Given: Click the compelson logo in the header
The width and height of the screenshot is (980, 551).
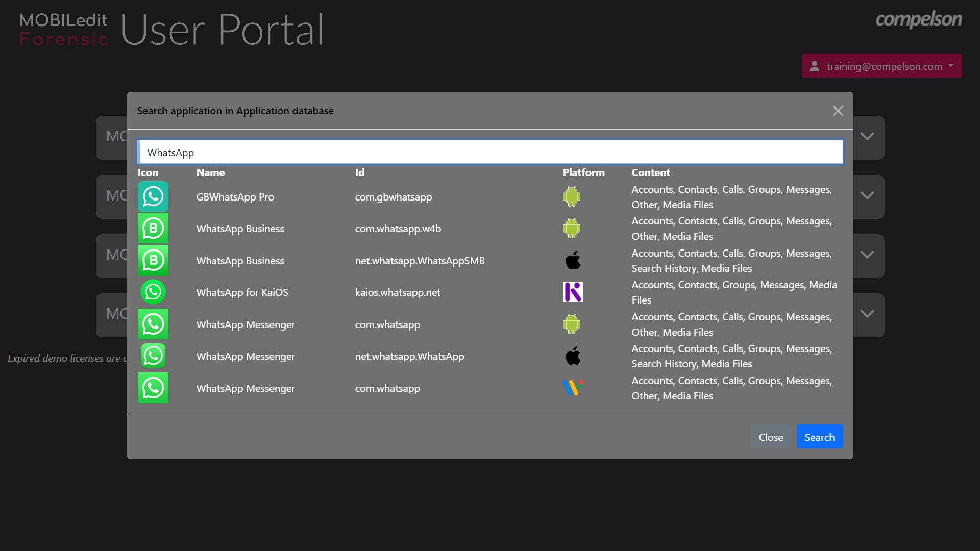Looking at the screenshot, I should (919, 19).
